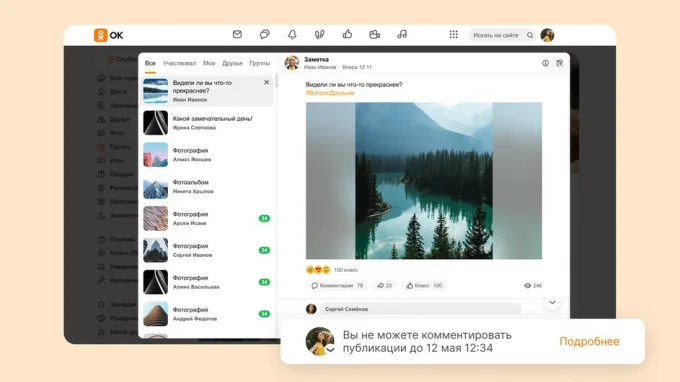The height and width of the screenshot is (382, 680).
Task: Open the apps grid menu icon
Action: 454,34
